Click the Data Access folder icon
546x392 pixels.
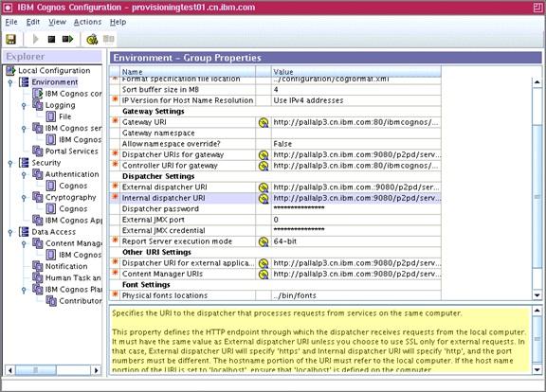pyautogui.click(x=24, y=232)
